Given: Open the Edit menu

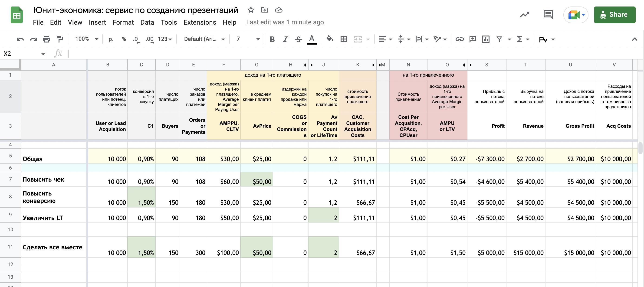Looking at the screenshot, I should click(x=56, y=22).
